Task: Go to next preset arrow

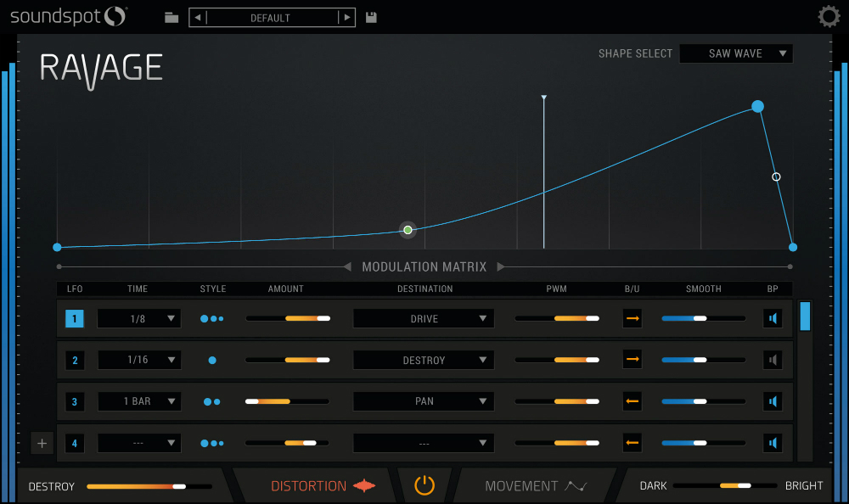Action: 347,17
